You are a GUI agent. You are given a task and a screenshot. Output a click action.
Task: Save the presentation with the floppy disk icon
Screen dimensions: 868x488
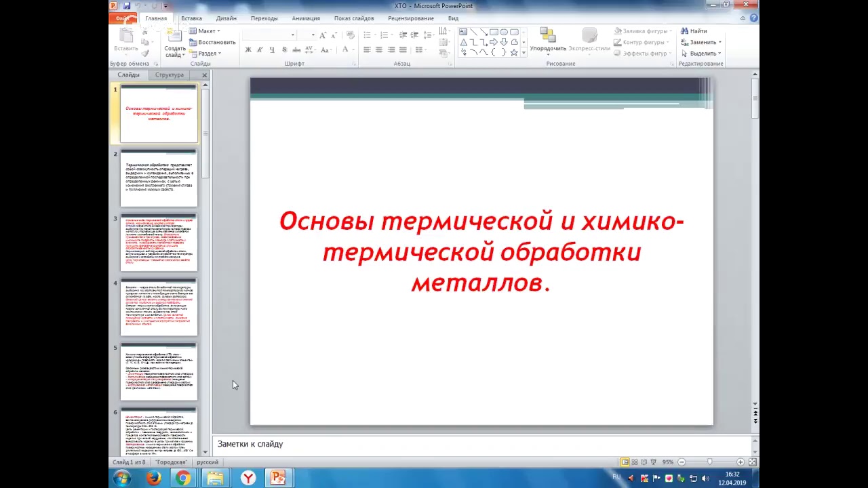[126, 5]
